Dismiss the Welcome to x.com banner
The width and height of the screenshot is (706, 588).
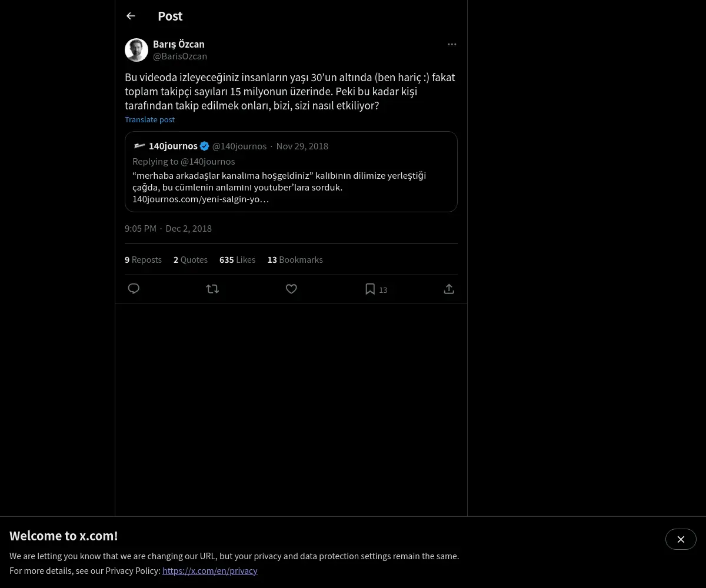click(x=681, y=539)
